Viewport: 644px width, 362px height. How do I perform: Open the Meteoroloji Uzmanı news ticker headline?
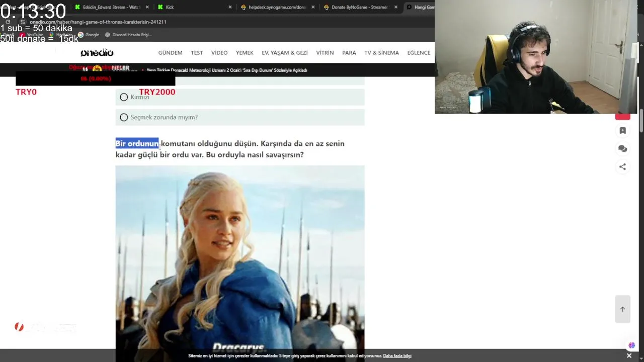[227, 70]
